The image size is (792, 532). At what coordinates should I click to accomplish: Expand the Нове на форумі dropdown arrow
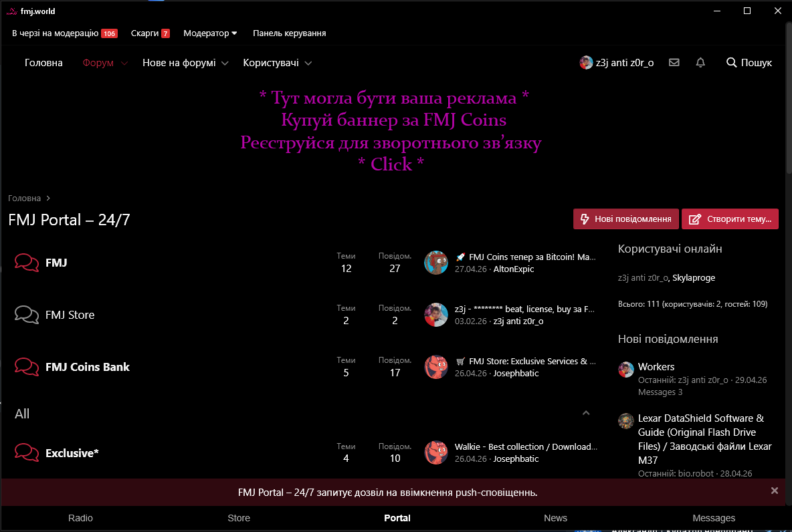coord(225,63)
